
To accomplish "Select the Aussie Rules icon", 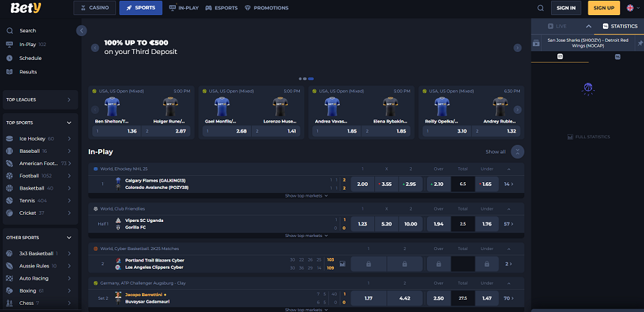I will tap(9, 266).
